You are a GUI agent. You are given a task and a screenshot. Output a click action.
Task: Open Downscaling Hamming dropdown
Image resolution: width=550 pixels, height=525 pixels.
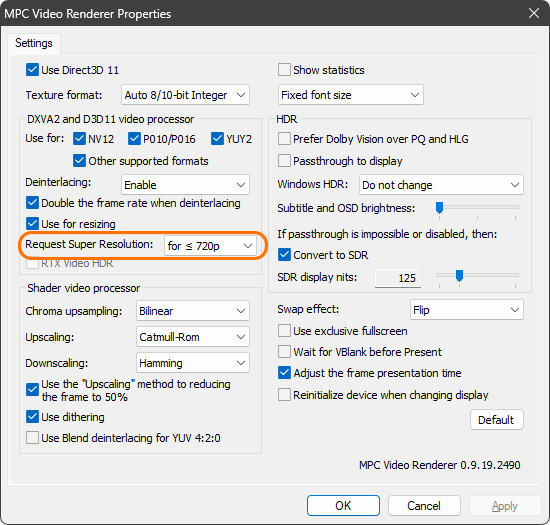point(193,363)
